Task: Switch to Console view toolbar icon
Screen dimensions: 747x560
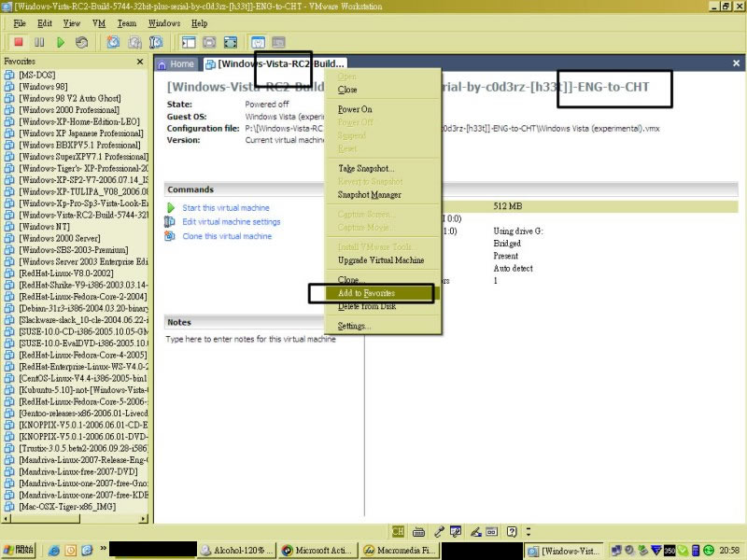Action: [x=278, y=42]
